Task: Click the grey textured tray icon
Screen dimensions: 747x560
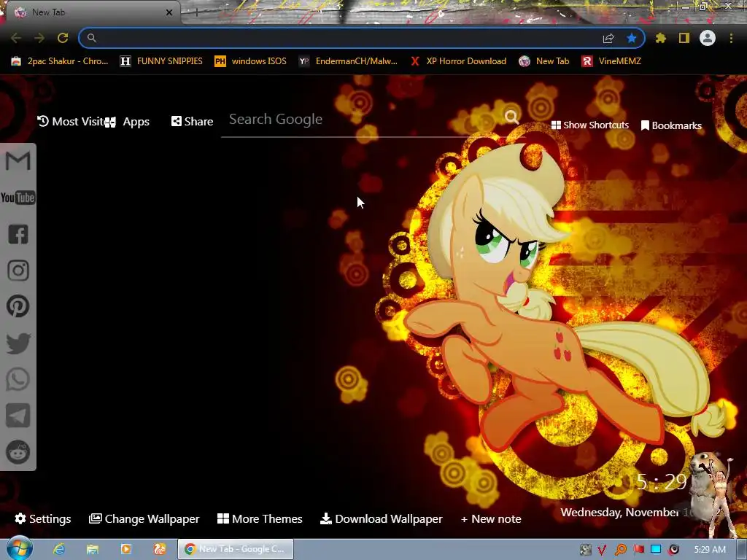Action: (x=586, y=550)
